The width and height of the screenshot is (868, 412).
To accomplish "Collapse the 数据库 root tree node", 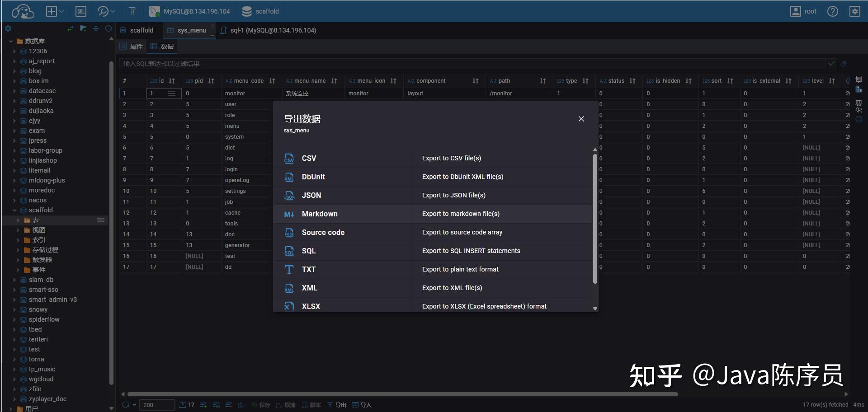I will tap(11, 41).
